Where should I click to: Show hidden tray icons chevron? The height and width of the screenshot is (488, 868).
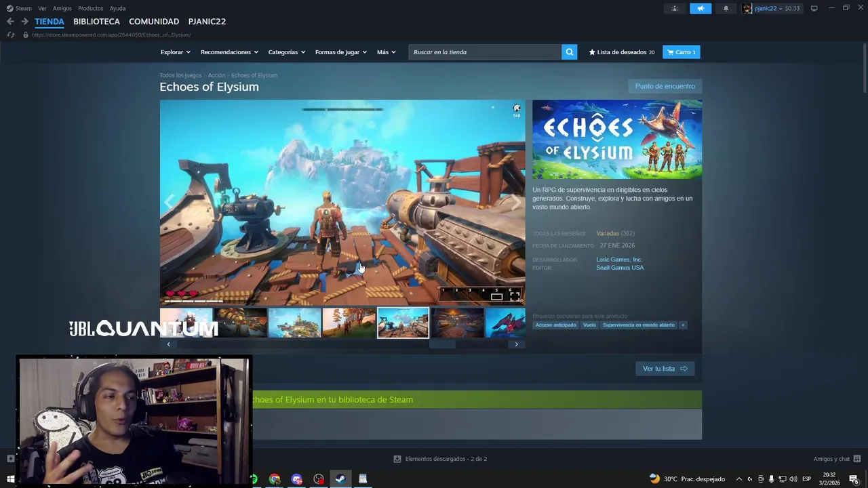click(739, 479)
